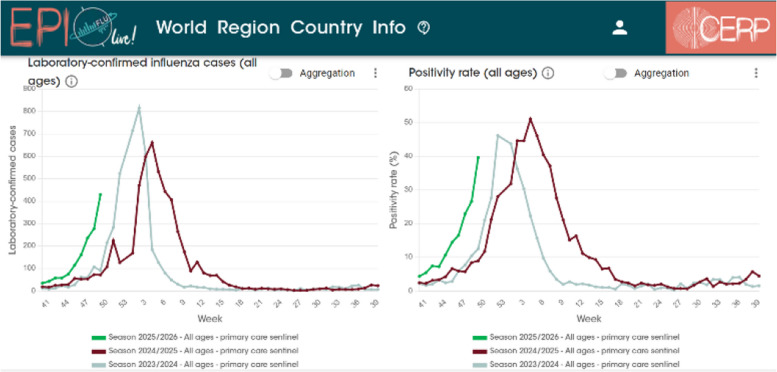
Task: Open the user account profile icon
Action: (x=619, y=28)
